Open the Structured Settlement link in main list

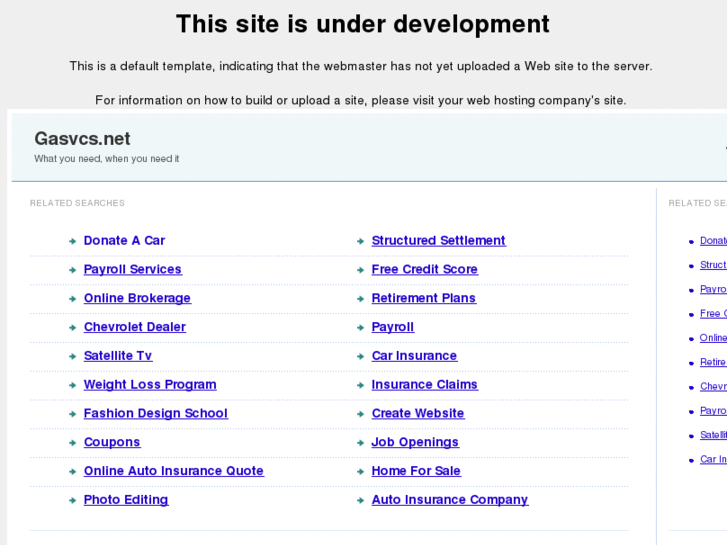[x=438, y=241]
